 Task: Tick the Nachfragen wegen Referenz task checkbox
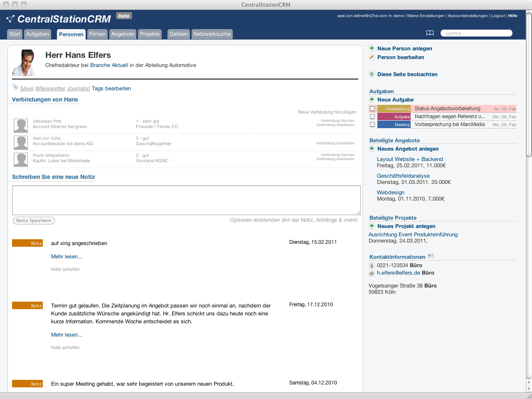pos(372,116)
